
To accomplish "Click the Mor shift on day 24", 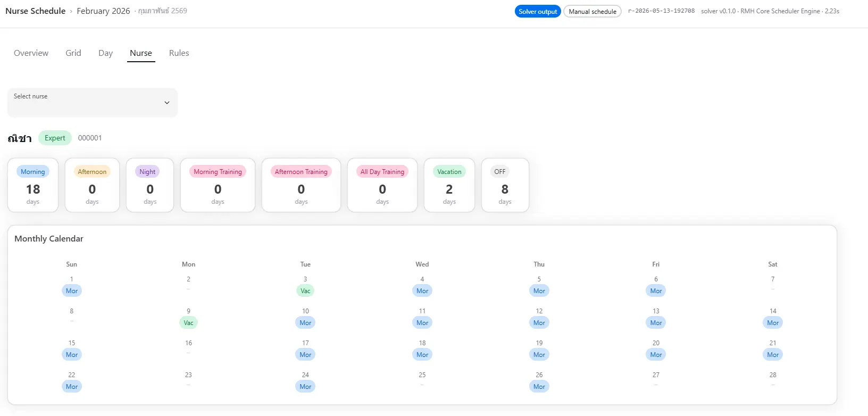I will coord(305,387).
